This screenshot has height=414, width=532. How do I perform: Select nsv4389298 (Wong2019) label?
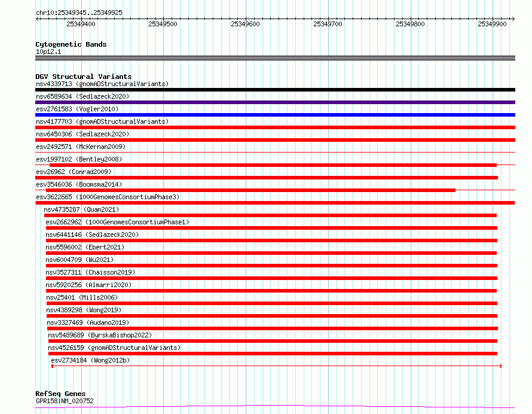pos(84,310)
